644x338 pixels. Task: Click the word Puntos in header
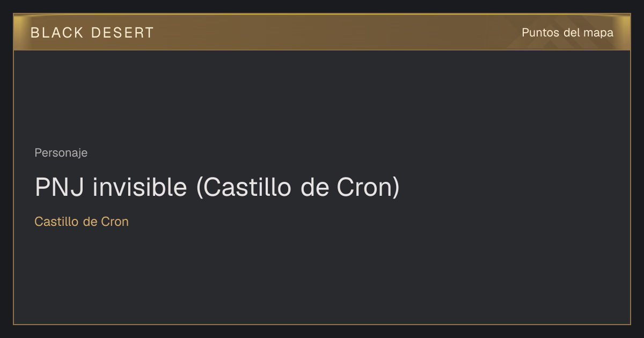(x=540, y=33)
